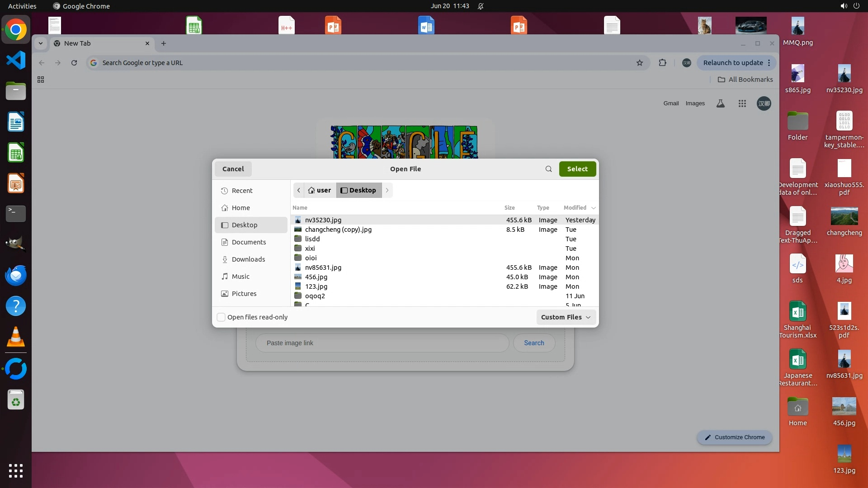The width and height of the screenshot is (868, 488).
Task: Click the tab search dropdown arrow
Action: pos(41,43)
